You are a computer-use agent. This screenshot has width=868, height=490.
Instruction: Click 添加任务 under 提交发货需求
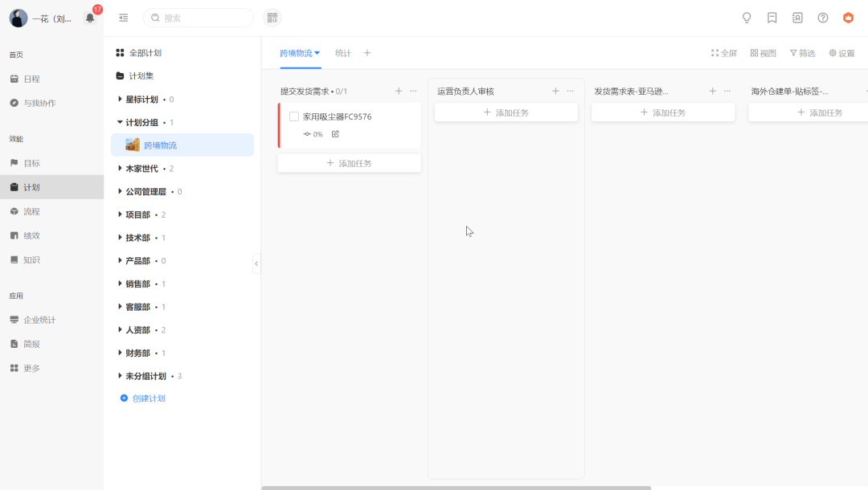[350, 163]
